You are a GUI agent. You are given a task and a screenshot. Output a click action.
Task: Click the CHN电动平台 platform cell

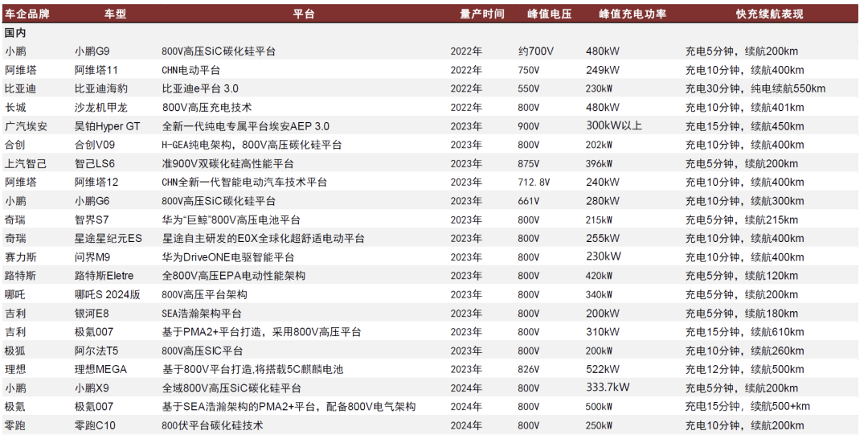click(x=191, y=70)
